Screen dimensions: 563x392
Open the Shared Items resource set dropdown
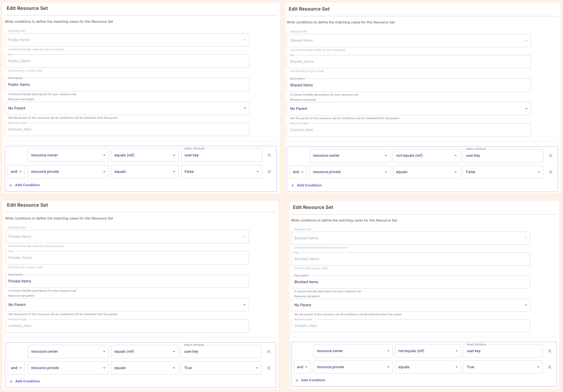pyautogui.click(x=409, y=40)
